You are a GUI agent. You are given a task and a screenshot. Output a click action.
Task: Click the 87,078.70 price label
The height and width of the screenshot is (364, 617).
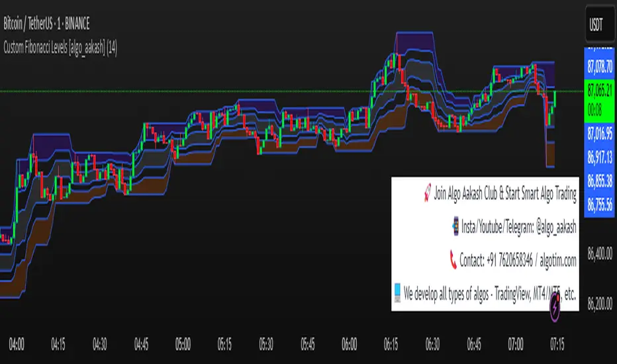coord(599,66)
